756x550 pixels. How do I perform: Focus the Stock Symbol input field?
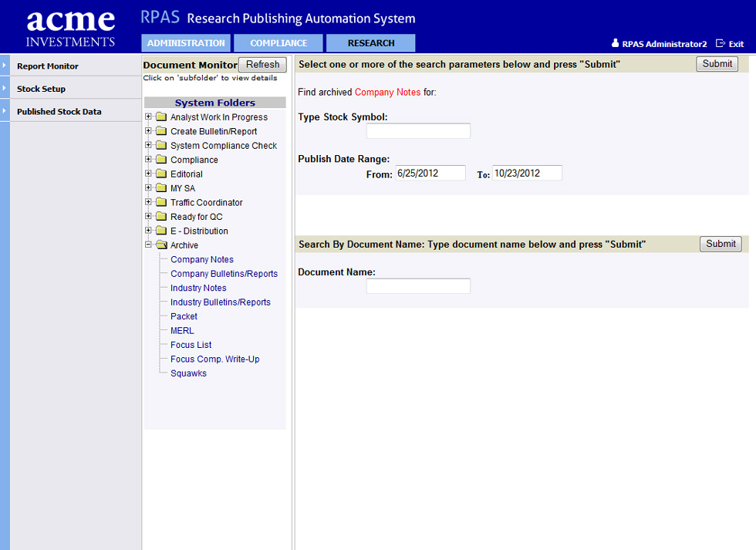tap(418, 130)
